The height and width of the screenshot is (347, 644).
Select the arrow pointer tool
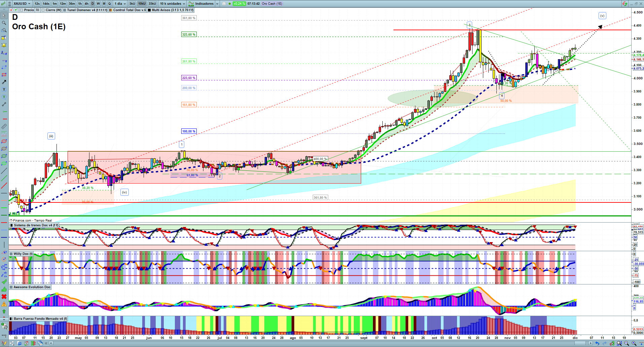[x=4, y=15]
